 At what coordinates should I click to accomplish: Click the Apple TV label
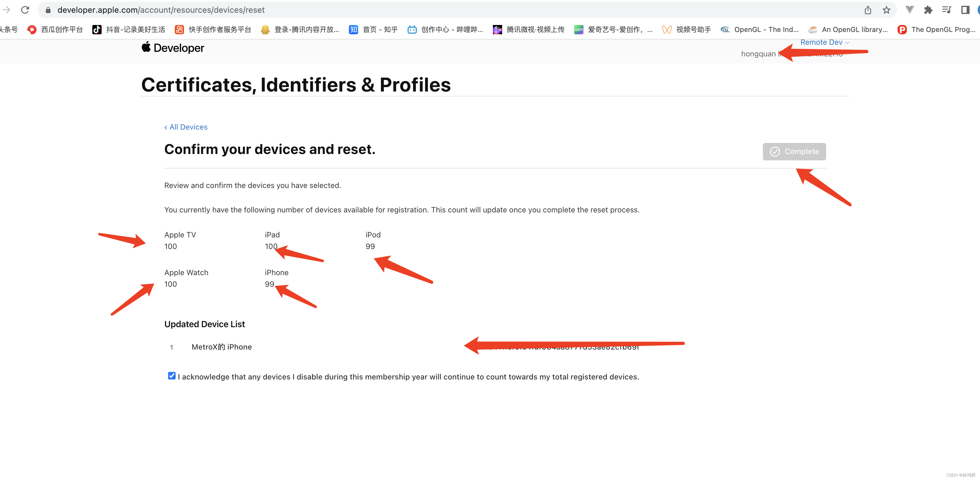pos(180,235)
